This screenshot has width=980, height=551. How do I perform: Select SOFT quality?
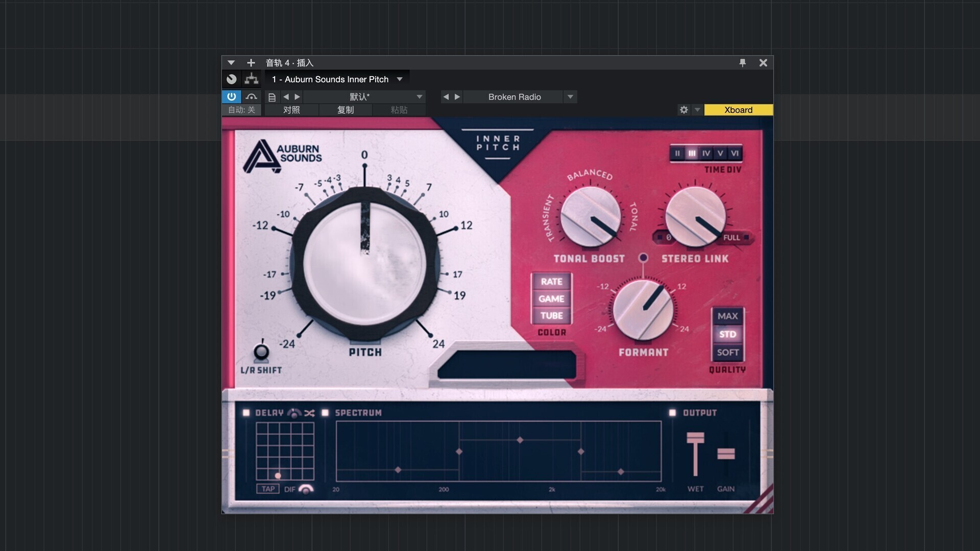[727, 352]
